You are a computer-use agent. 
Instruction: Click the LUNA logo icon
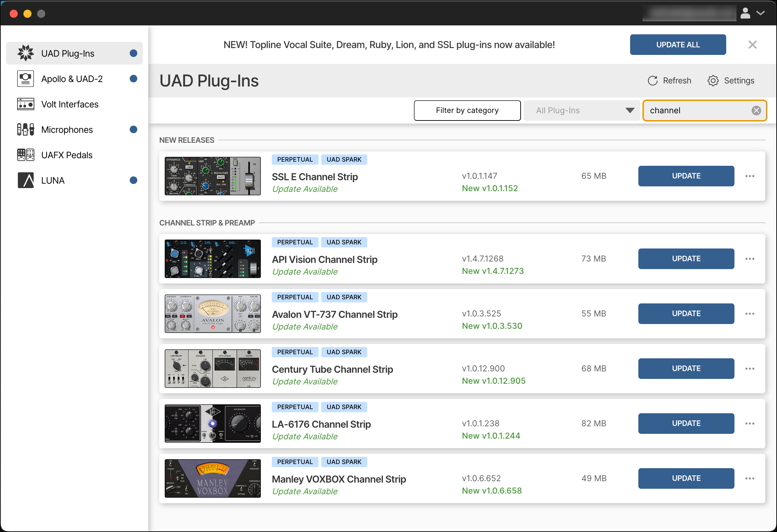(26, 180)
